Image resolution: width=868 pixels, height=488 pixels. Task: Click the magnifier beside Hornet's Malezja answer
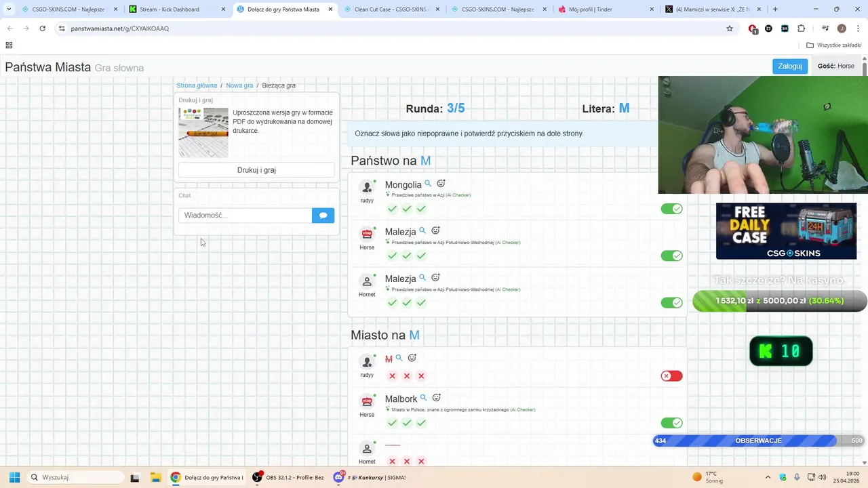tap(422, 277)
